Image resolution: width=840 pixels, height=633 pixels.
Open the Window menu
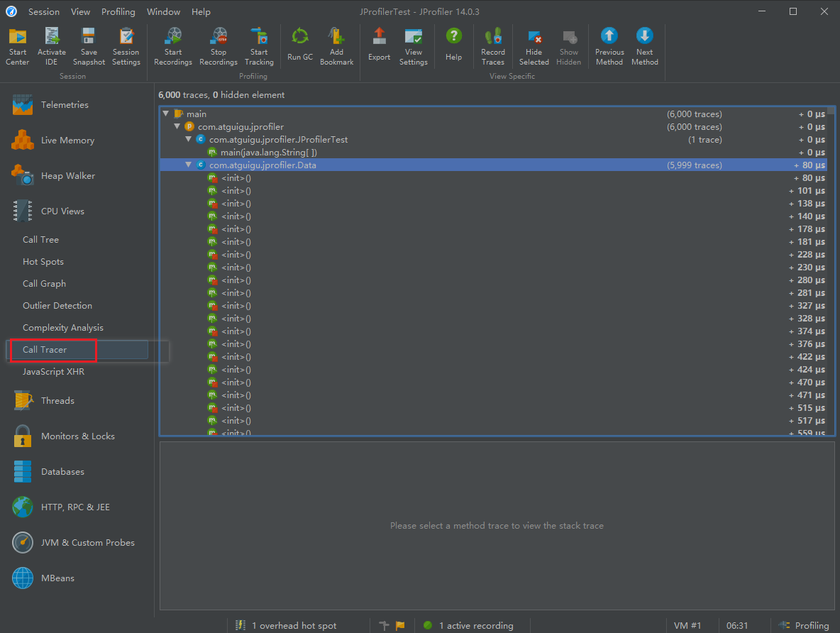163,12
